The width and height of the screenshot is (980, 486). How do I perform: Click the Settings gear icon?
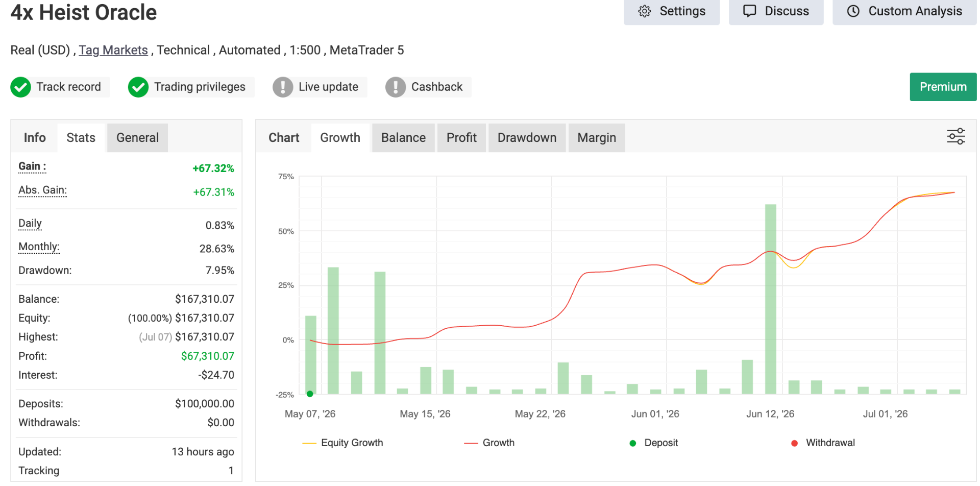click(645, 11)
